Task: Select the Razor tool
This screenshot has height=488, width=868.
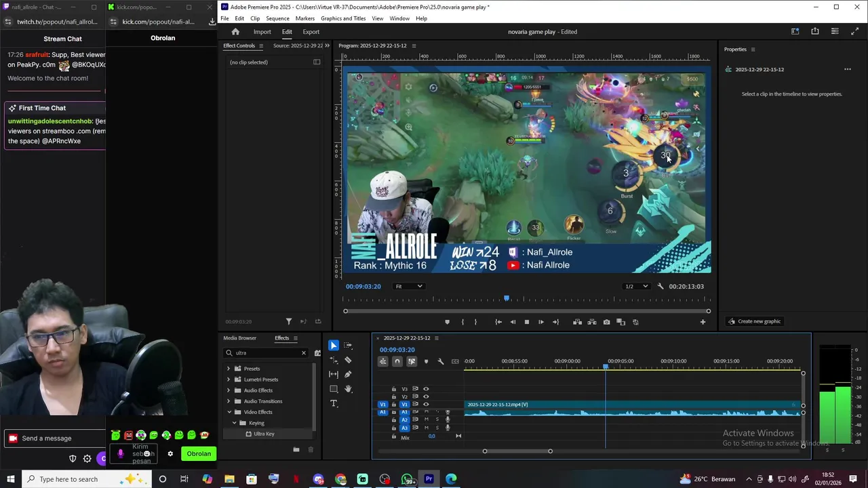Action: [x=348, y=360]
